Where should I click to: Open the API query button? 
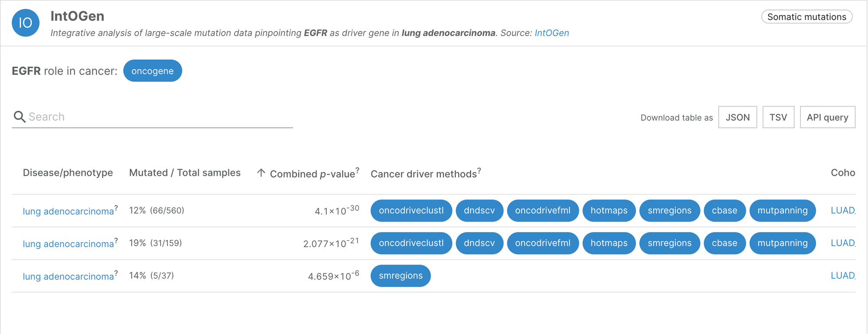(827, 117)
